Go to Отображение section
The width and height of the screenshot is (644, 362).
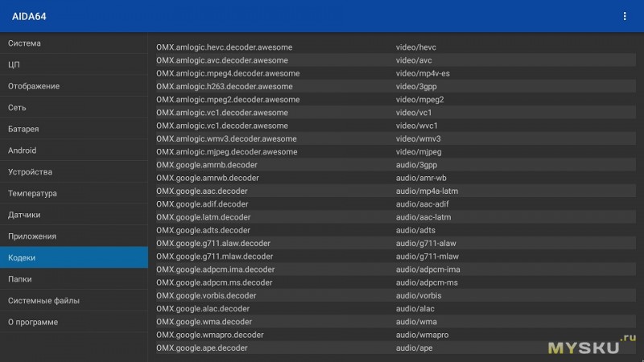point(74,86)
